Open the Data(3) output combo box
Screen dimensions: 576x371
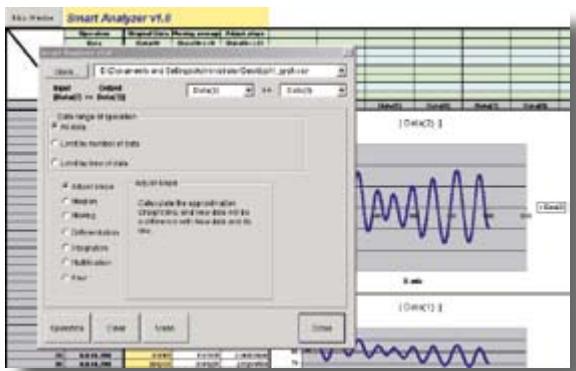tap(313, 90)
